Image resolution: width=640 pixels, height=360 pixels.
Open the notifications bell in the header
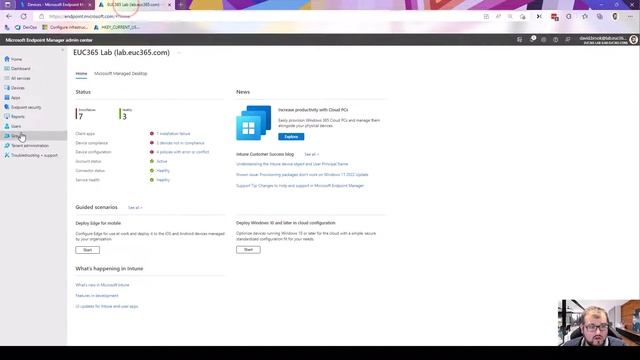tap(532, 40)
